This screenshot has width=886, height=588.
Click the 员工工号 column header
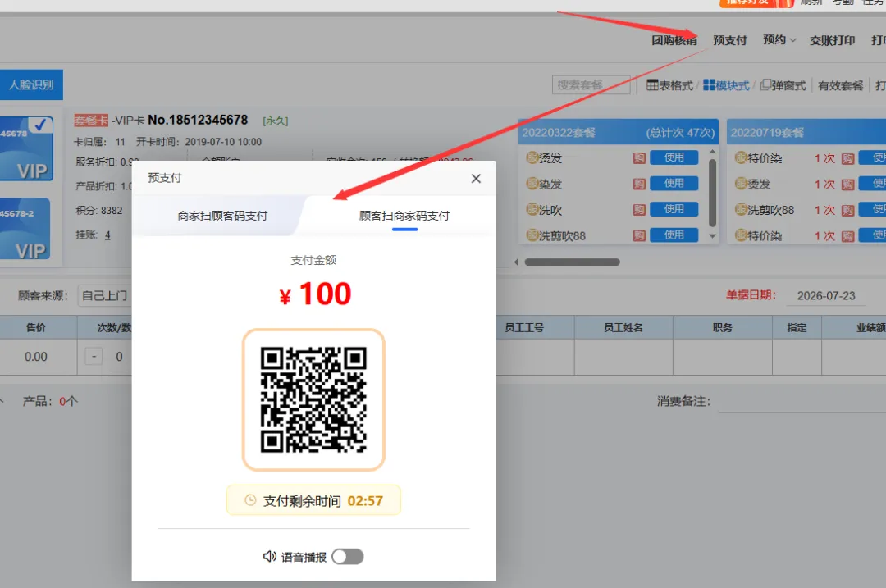(x=524, y=327)
